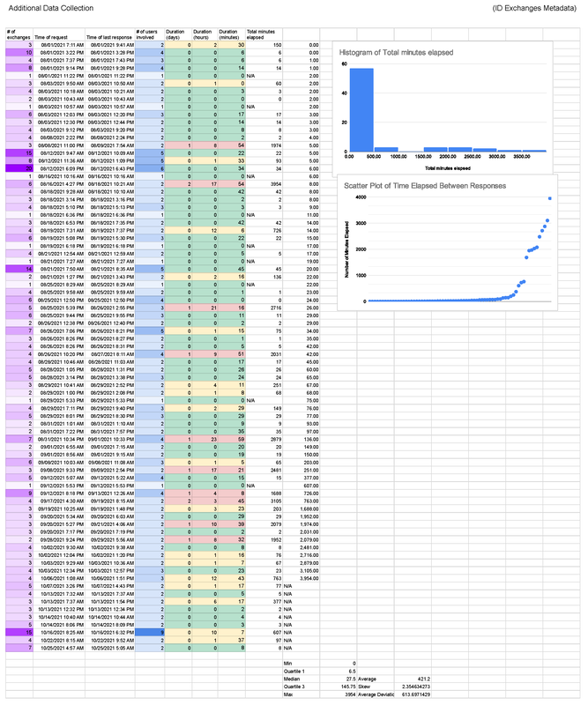Select the '08/26/2021 7:06 PM' request cell
Screen dimensions: 588x705
pos(59,331)
